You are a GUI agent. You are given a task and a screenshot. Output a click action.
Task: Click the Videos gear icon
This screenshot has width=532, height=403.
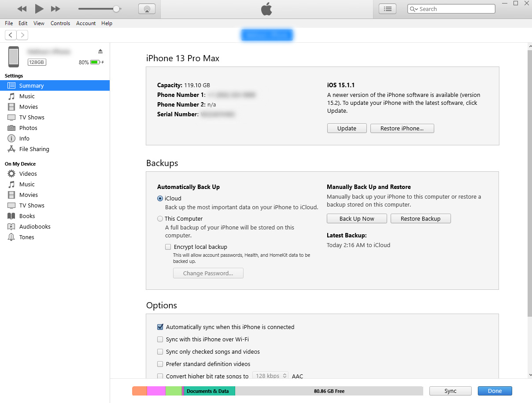(x=11, y=174)
